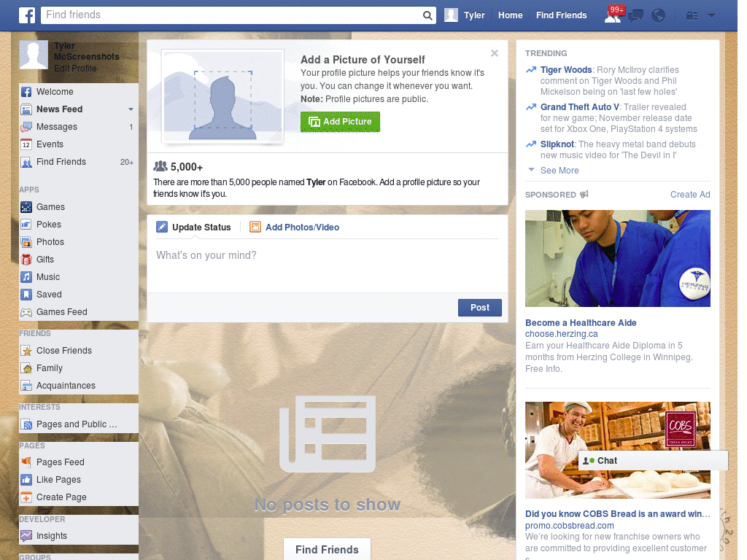Click the Create Page plus icon

(26, 497)
